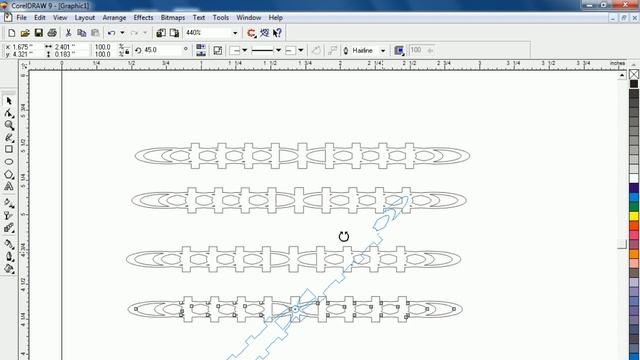The image size is (640, 360).
Task: Click the Print icon
Action: pos(52,33)
